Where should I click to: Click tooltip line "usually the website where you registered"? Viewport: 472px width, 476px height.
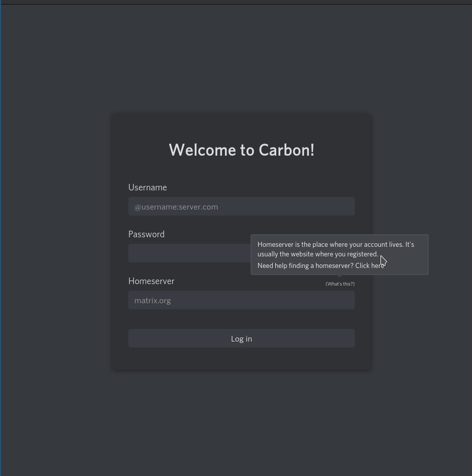[x=317, y=254]
